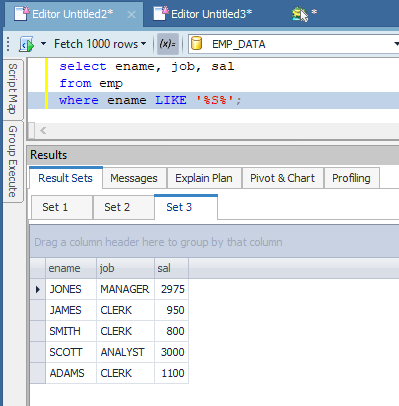This screenshot has width=399, height=406.
Task: Toggle the (x)= variables button
Action: coord(168,44)
